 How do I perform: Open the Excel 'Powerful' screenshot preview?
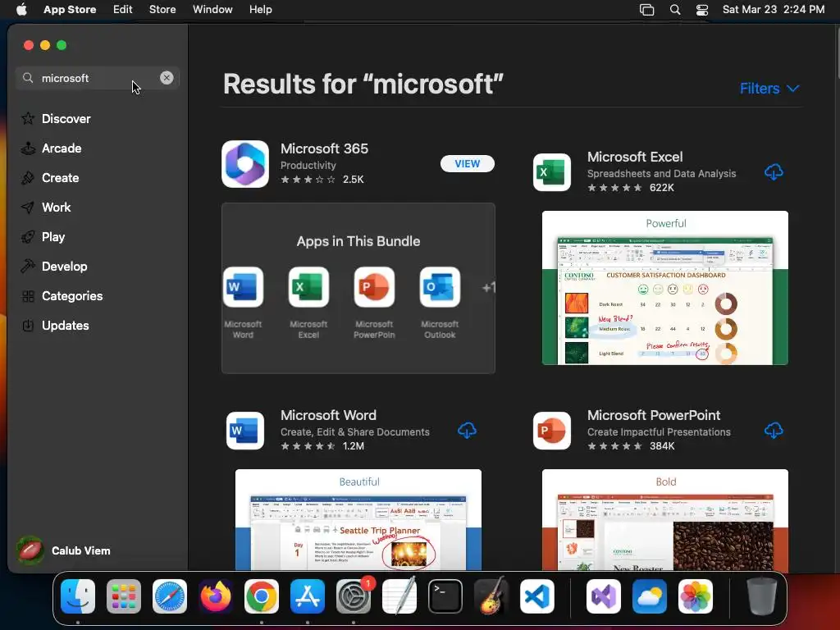664,288
